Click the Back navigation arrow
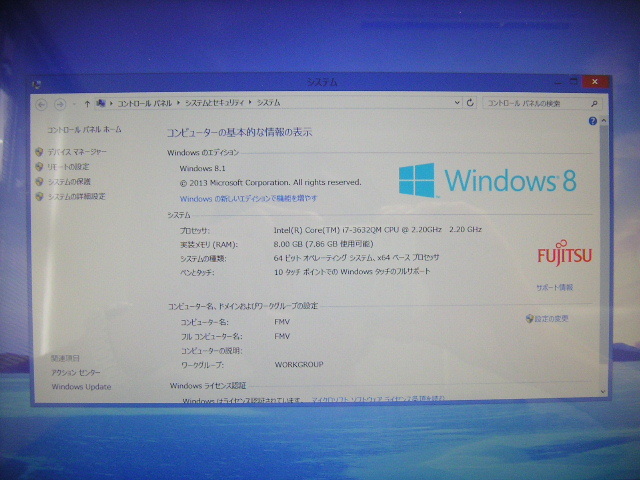 coord(41,105)
